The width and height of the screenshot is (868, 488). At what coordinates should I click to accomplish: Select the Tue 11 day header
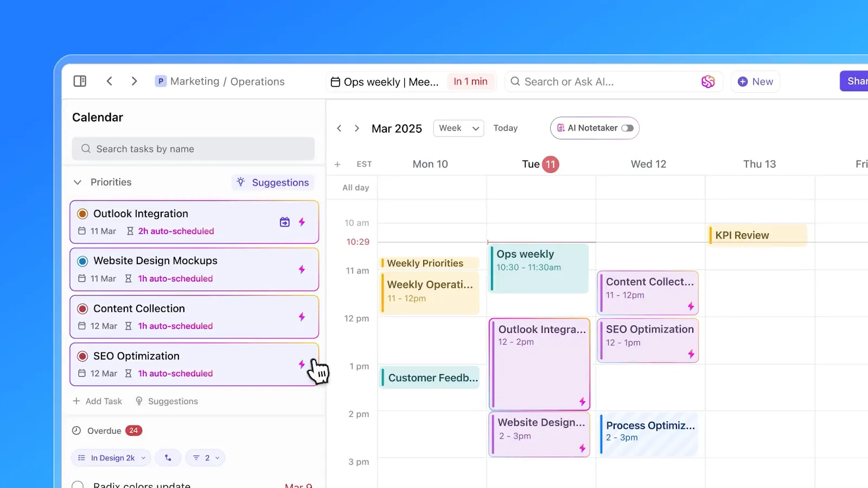(x=540, y=164)
